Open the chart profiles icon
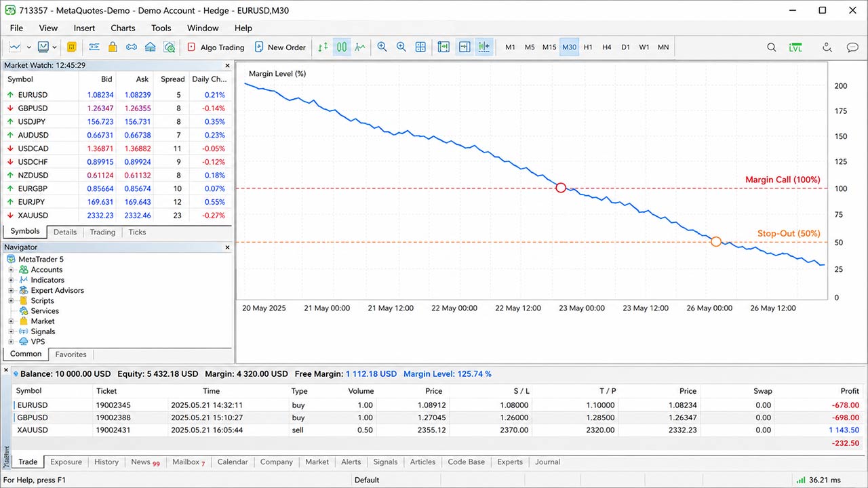This screenshot has width=868, height=488. point(43,47)
